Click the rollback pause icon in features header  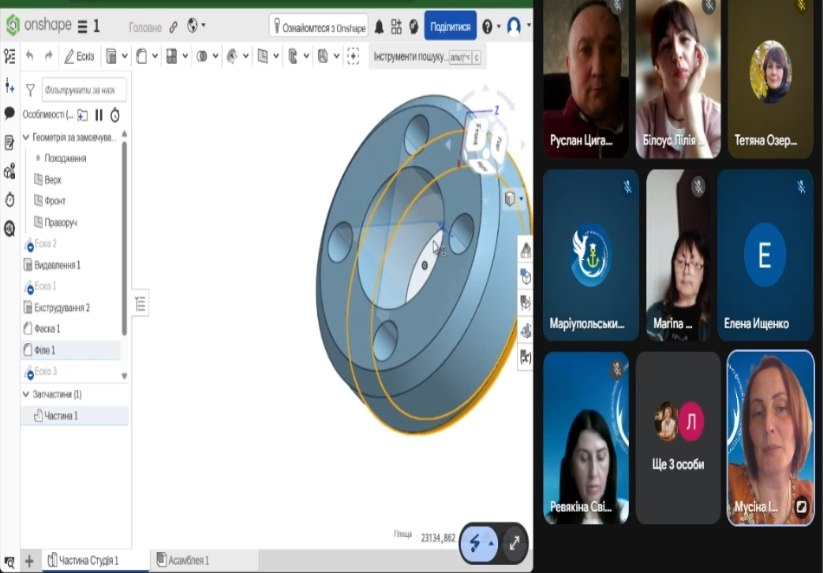(x=99, y=115)
